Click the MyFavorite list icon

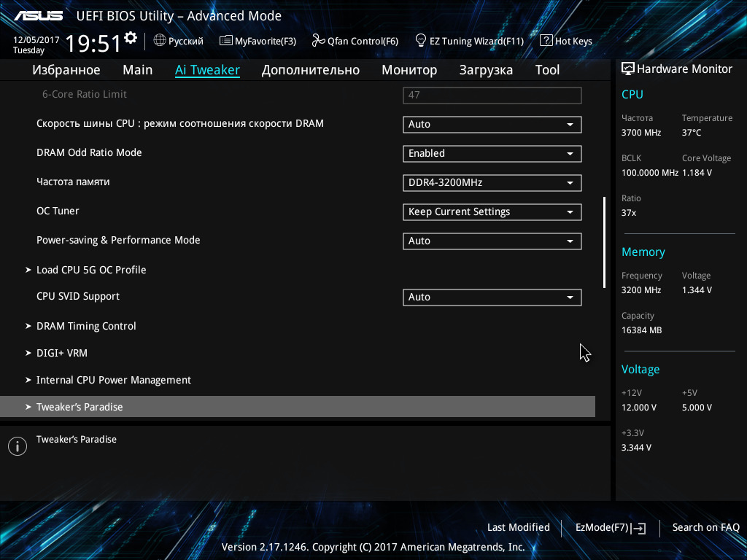point(226,41)
